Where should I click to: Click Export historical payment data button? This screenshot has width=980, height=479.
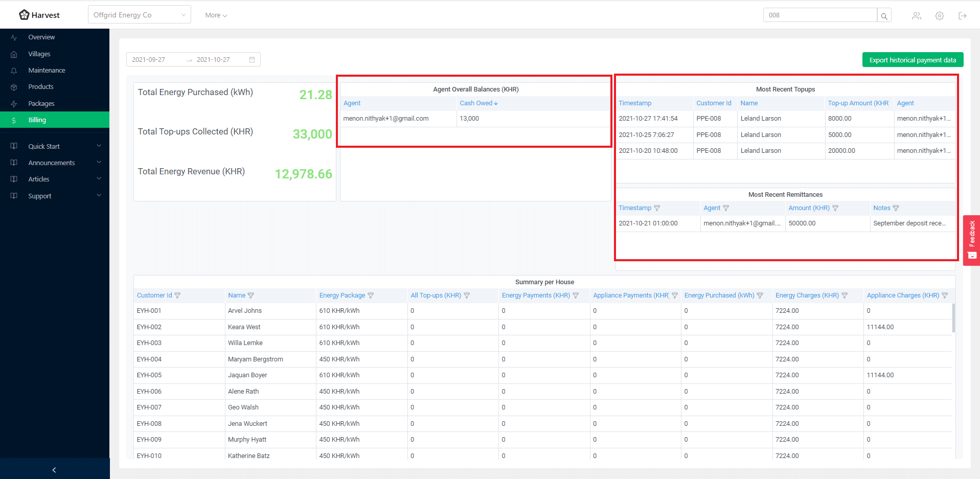(912, 60)
